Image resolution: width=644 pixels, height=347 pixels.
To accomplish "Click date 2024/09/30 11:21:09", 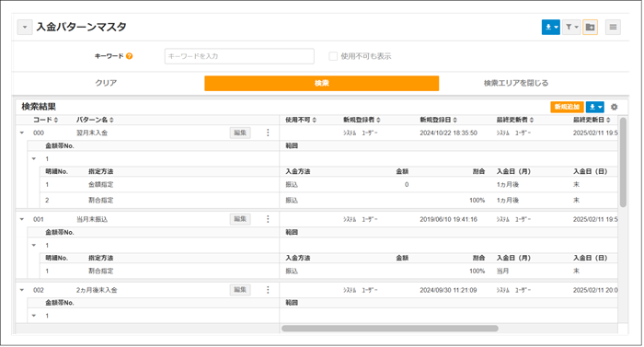I will (x=449, y=290).
